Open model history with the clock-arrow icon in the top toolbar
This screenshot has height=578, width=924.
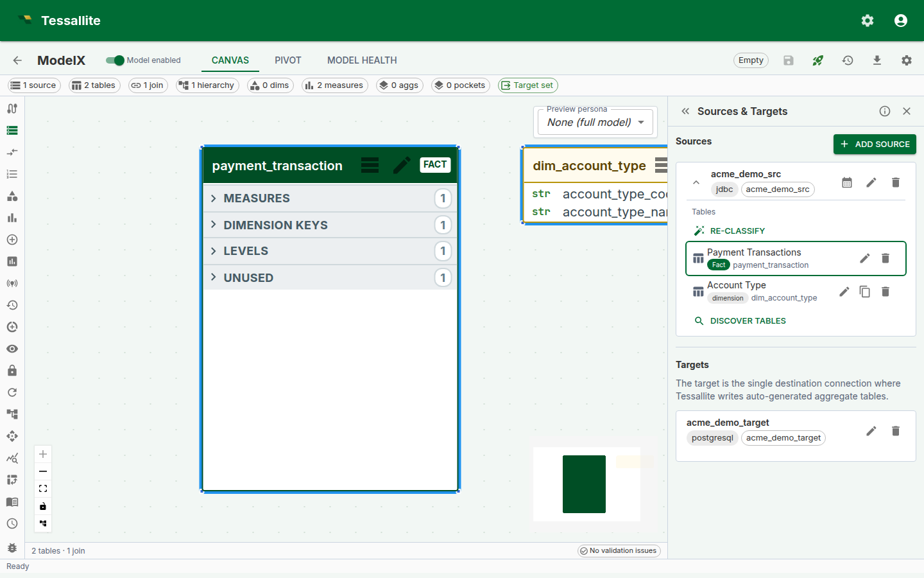848,60
